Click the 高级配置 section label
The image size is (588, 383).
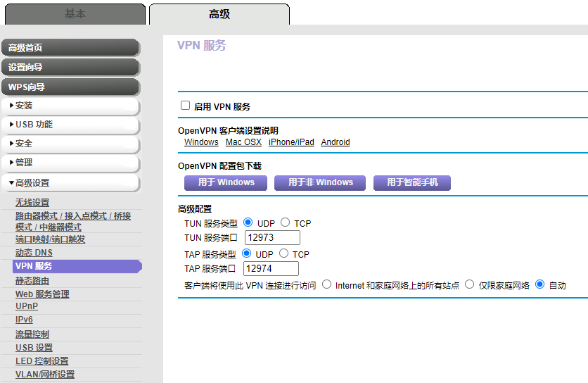pos(195,209)
